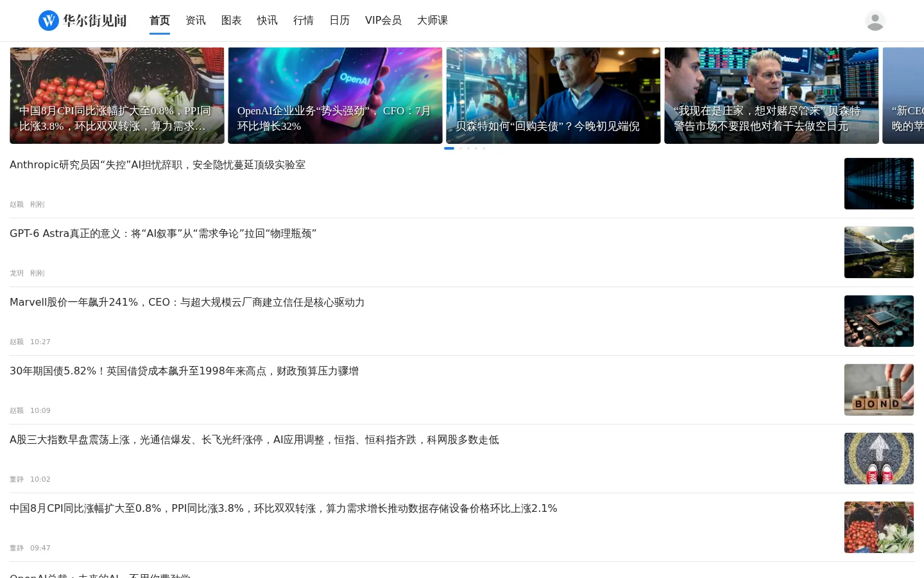Select the 日历 navigation tab

pyautogui.click(x=339, y=21)
